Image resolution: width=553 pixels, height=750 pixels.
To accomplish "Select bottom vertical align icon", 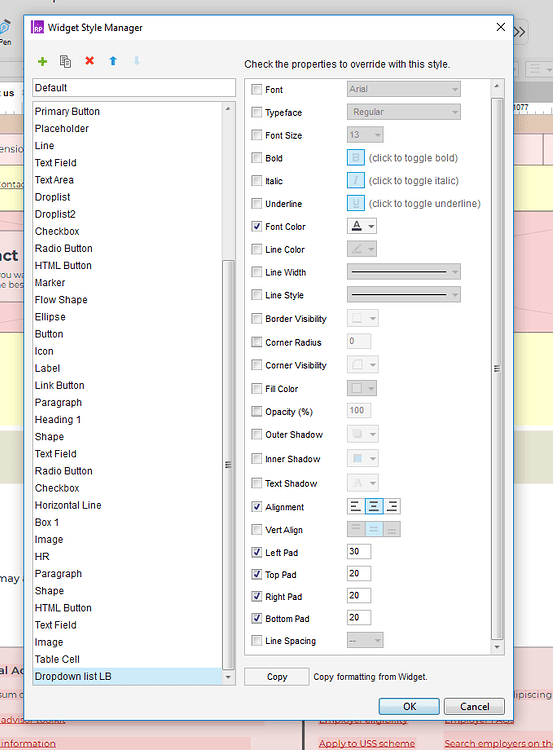I will point(392,529).
